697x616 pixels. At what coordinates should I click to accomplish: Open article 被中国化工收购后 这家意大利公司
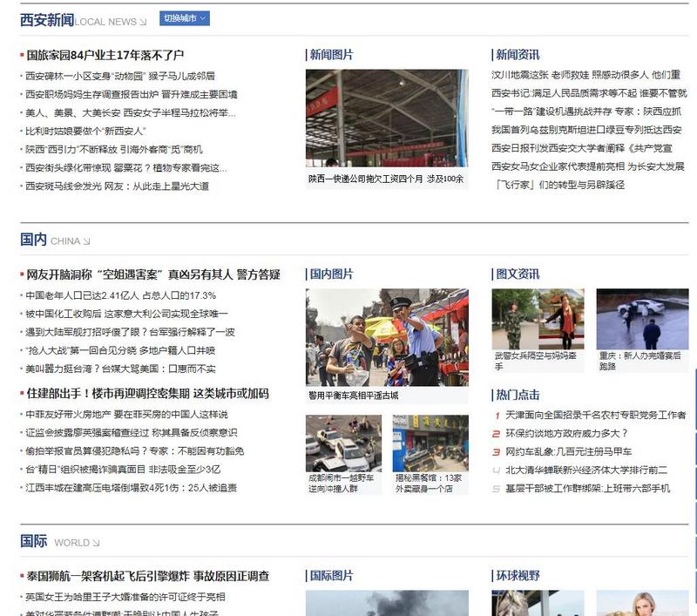126,314
